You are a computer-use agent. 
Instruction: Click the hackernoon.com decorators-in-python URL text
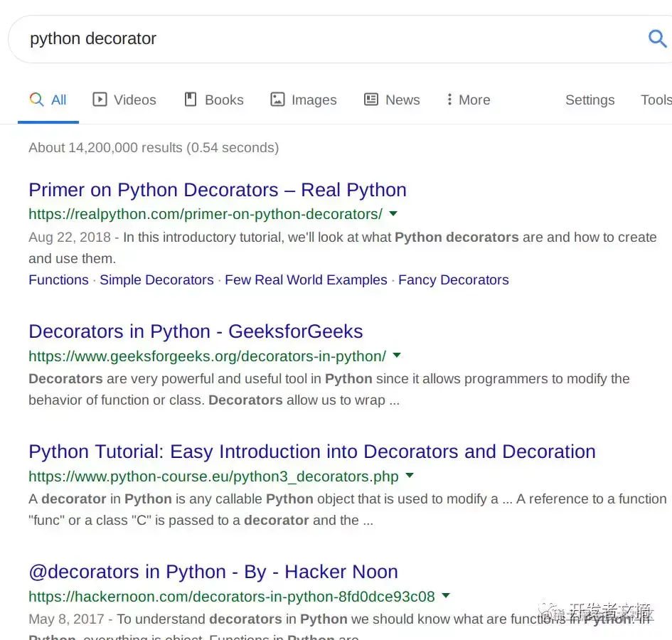231,597
